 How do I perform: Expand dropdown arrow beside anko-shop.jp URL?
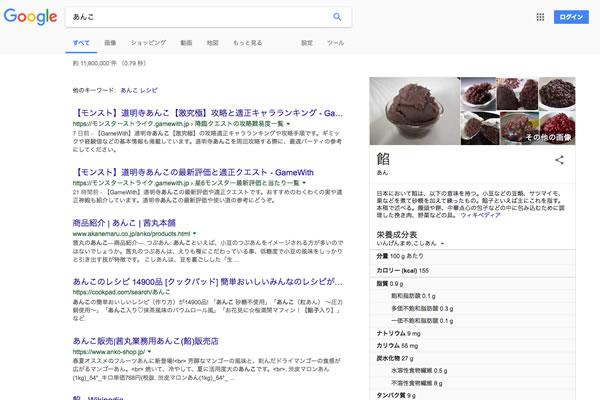coord(149,351)
